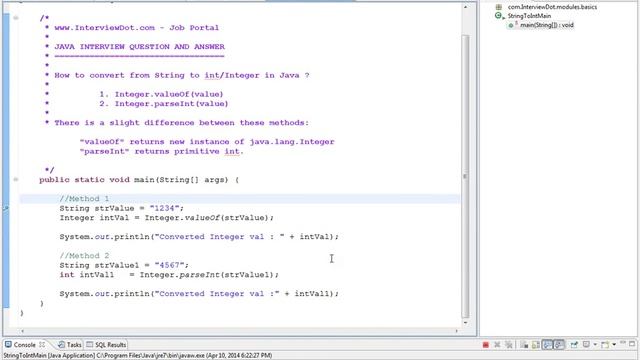Click the Clear Console icon
Screen dimensions: 640x360
point(524,345)
